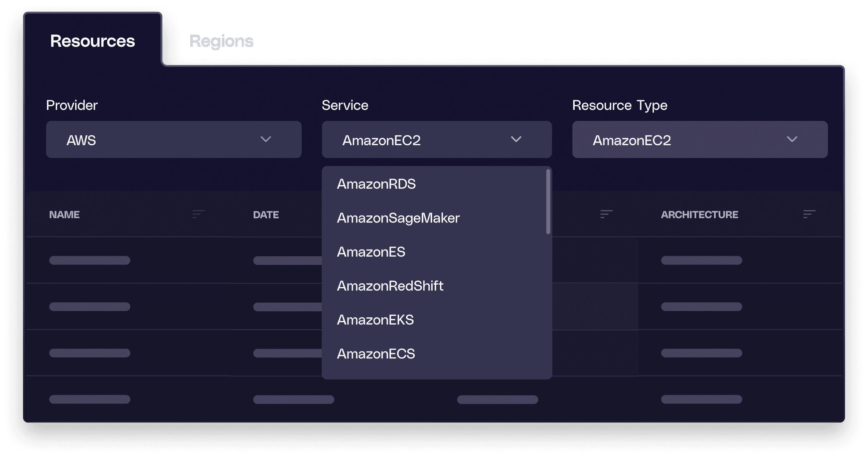Choose AmazonES in the Service dropdown

tap(371, 252)
